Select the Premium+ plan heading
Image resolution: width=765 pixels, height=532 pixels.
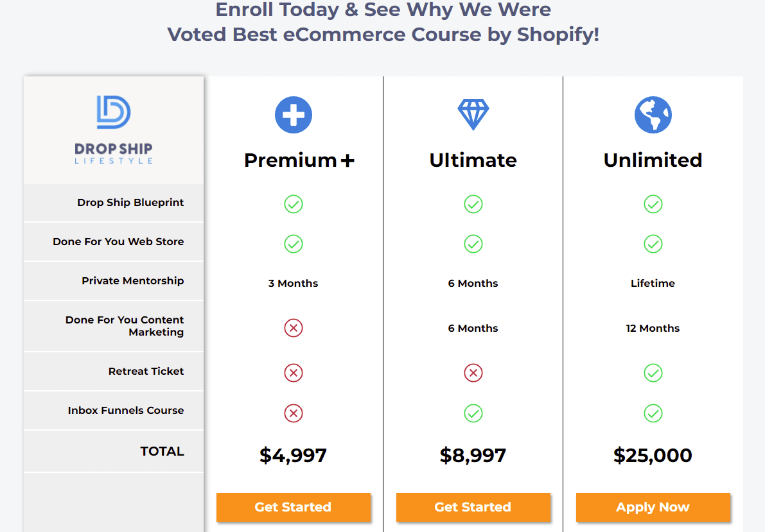pyautogui.click(x=299, y=160)
